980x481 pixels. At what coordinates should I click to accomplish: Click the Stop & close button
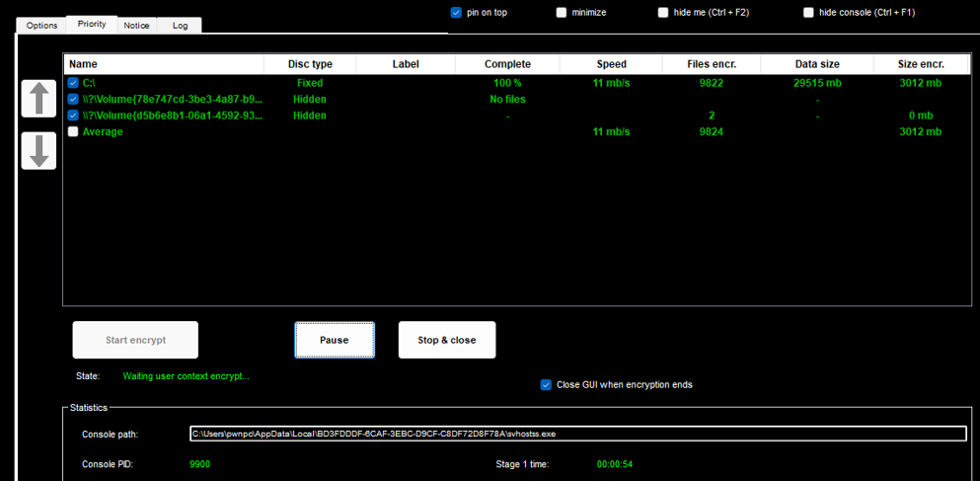[x=446, y=340]
